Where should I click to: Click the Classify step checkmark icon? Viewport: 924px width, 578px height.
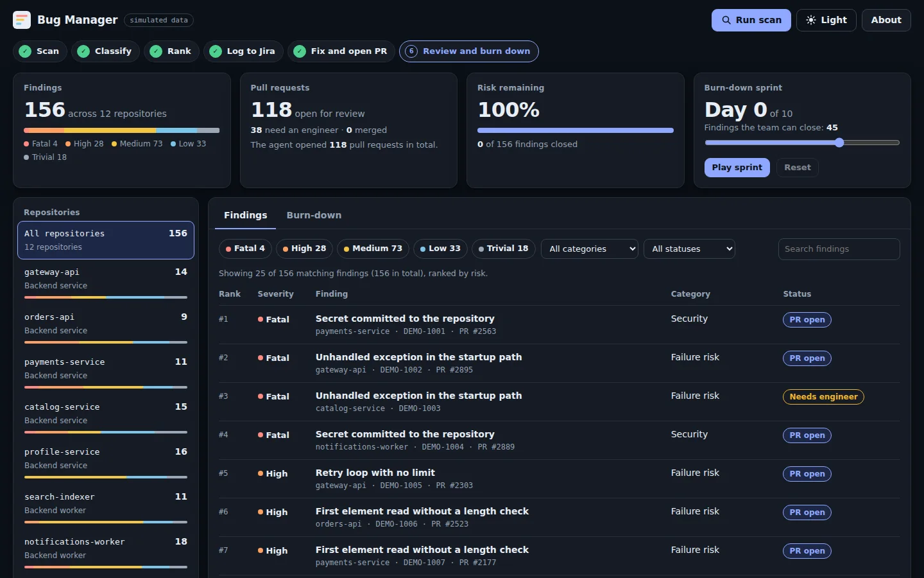coord(83,51)
